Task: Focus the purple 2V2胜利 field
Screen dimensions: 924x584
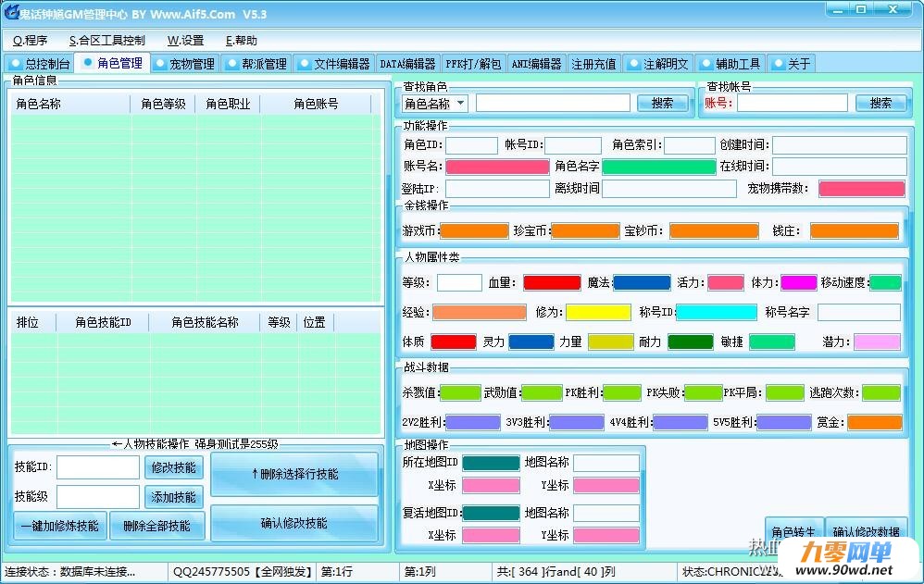Action: coord(473,423)
